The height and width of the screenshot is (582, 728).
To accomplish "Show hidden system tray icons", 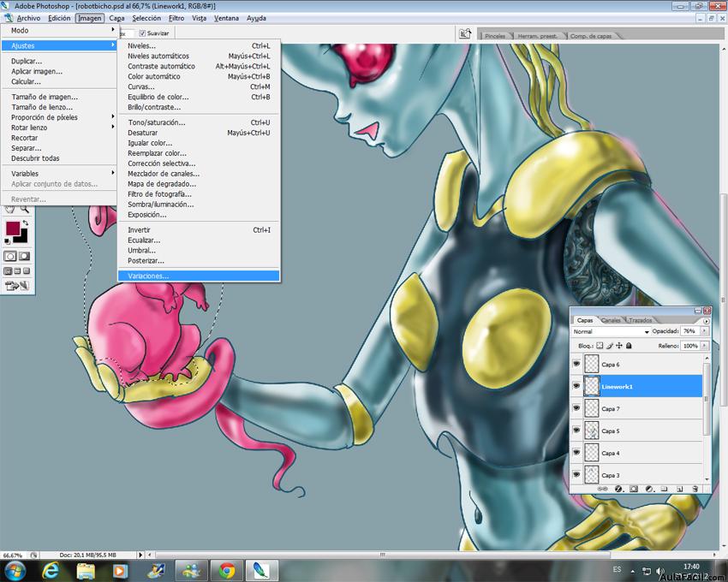I will tap(633, 571).
